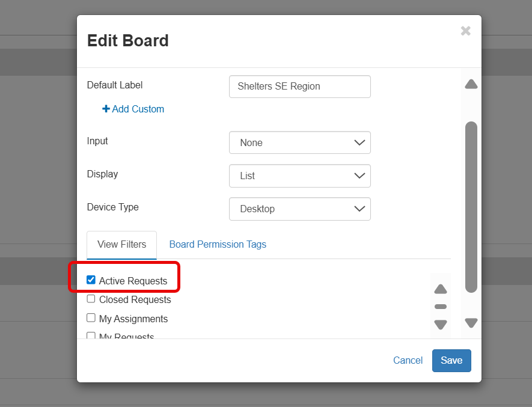Tick the My Requests checkbox
The image size is (532, 407).
pos(91,335)
